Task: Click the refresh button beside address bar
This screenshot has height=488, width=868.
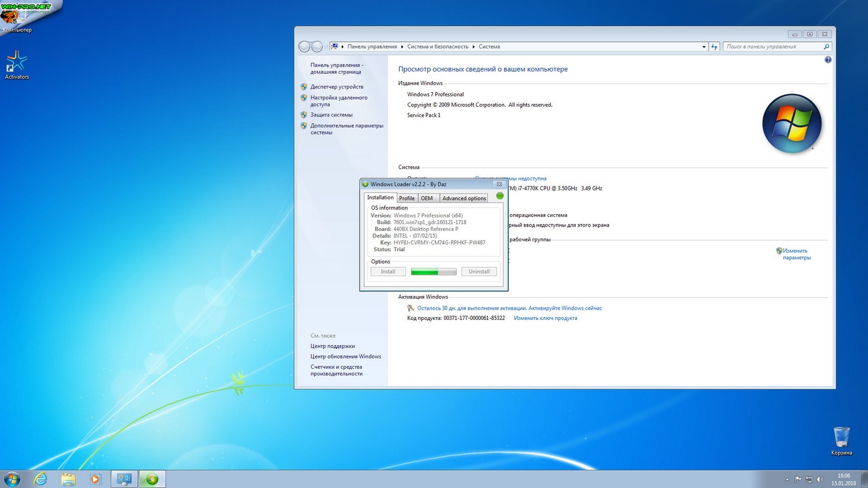Action: pyautogui.click(x=714, y=47)
